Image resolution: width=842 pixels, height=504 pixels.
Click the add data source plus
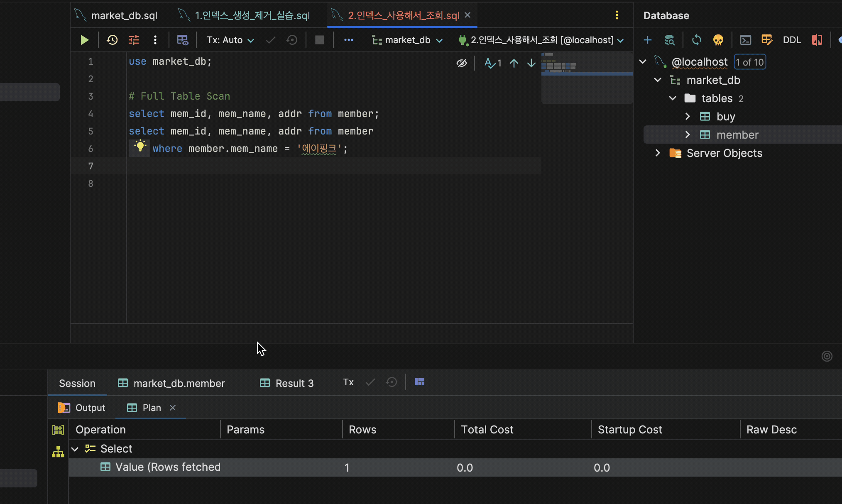[647, 40]
